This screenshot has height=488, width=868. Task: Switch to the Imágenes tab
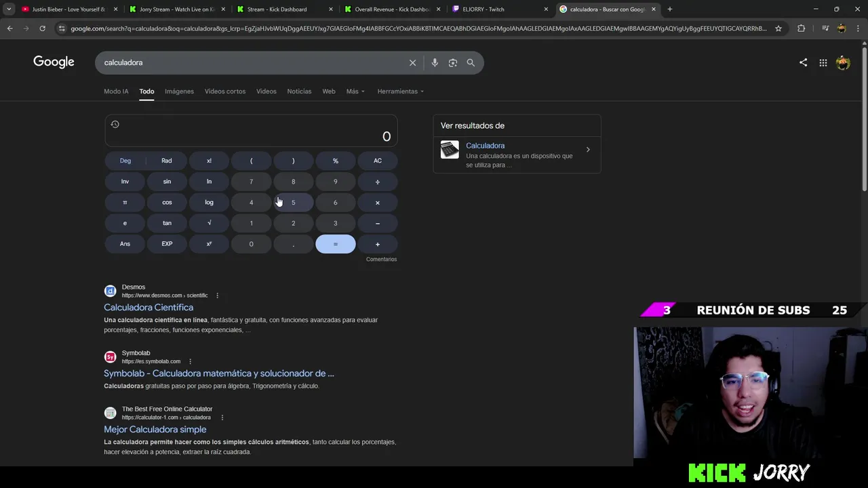coord(179,91)
